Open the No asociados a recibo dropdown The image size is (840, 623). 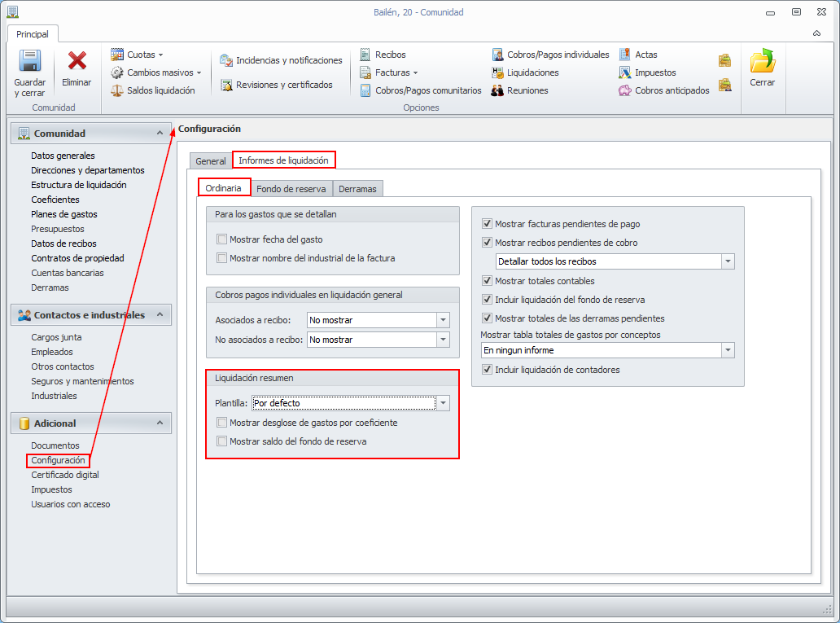pyautogui.click(x=443, y=340)
